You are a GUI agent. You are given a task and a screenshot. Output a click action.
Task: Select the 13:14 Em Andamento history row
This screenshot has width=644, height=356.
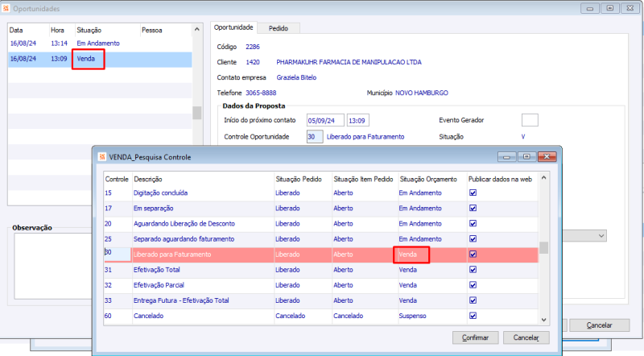click(x=100, y=43)
